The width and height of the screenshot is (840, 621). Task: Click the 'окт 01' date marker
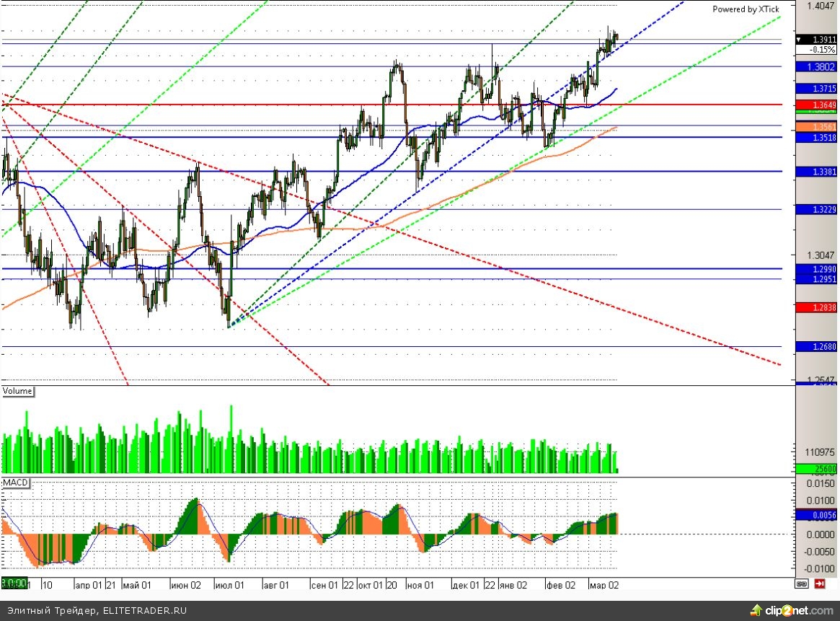(370, 584)
